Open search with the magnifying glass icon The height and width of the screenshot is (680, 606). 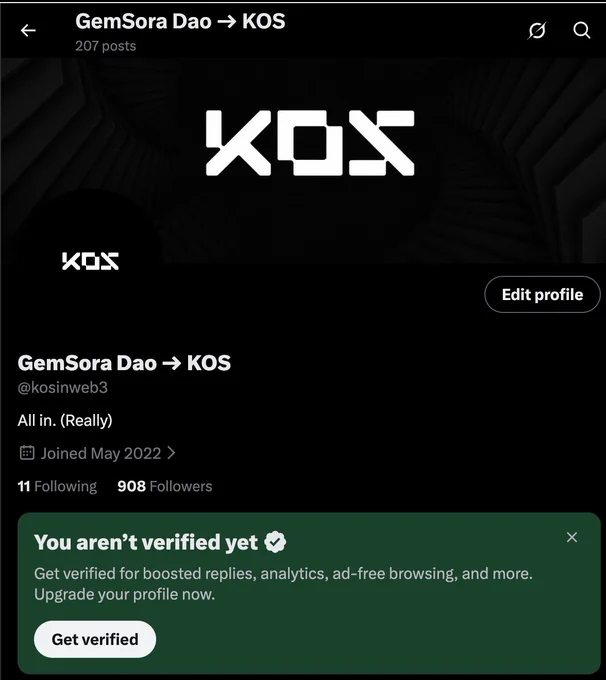tap(581, 30)
